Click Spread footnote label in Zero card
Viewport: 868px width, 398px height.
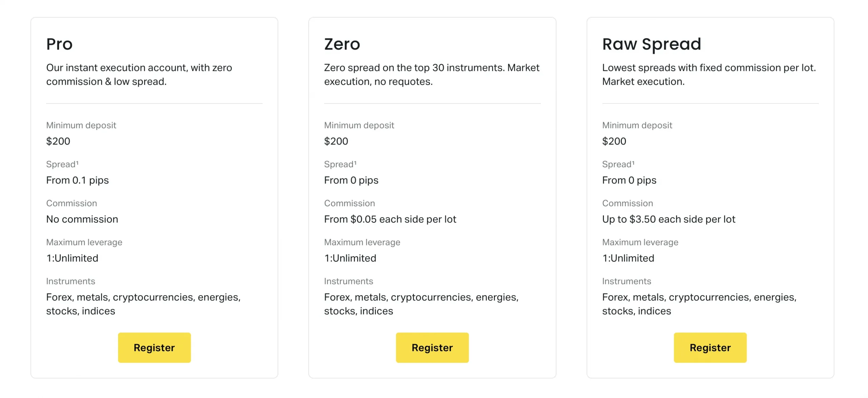click(x=340, y=164)
